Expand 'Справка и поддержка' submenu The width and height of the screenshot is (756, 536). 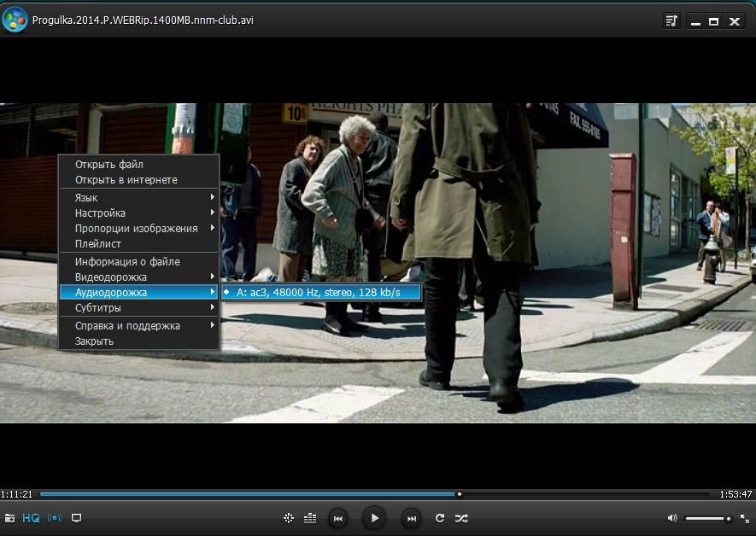(139, 325)
